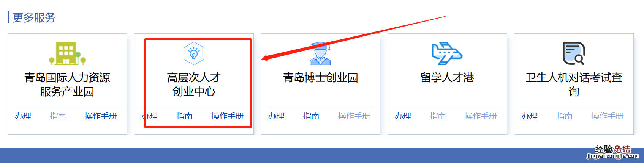Open the 留学人才港 card title

[447, 78]
